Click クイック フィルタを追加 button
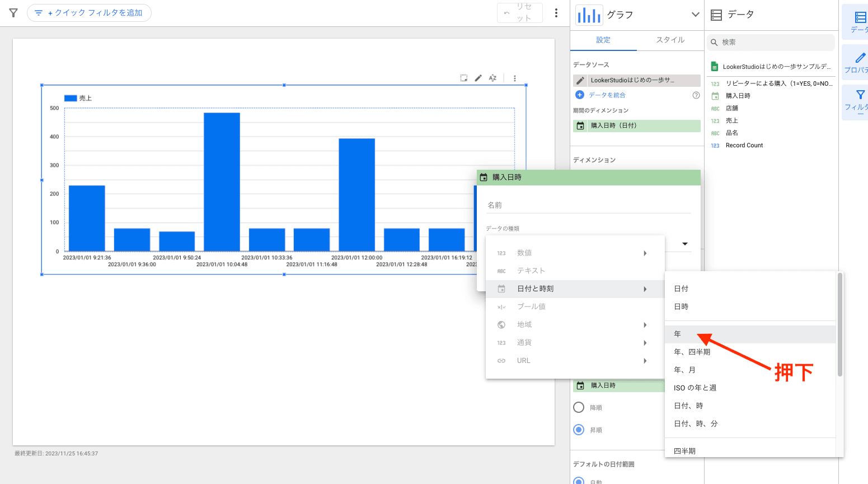868x484 pixels. tap(89, 13)
